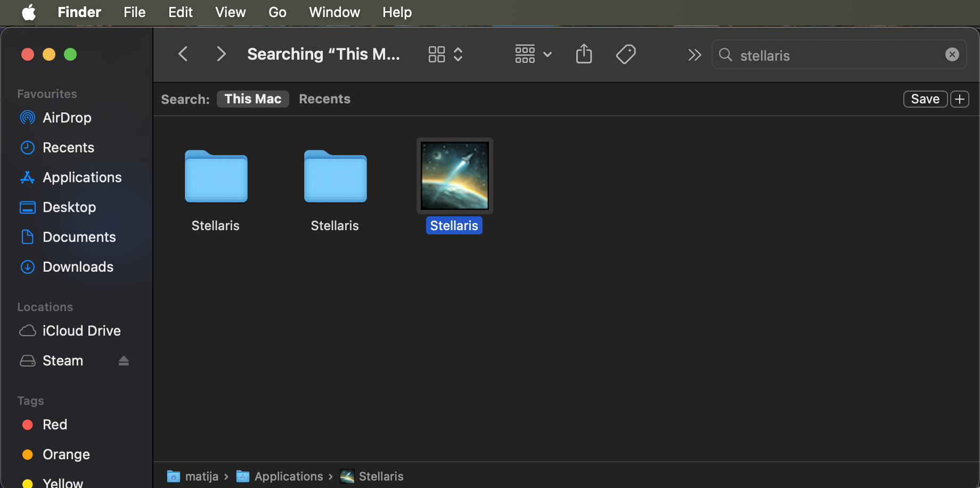Eject the Steam volume
The width and height of the screenshot is (980, 488).
tap(124, 361)
